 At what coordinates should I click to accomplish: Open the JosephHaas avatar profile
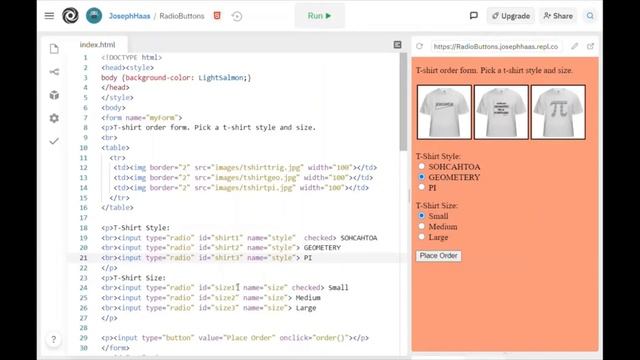point(94,16)
